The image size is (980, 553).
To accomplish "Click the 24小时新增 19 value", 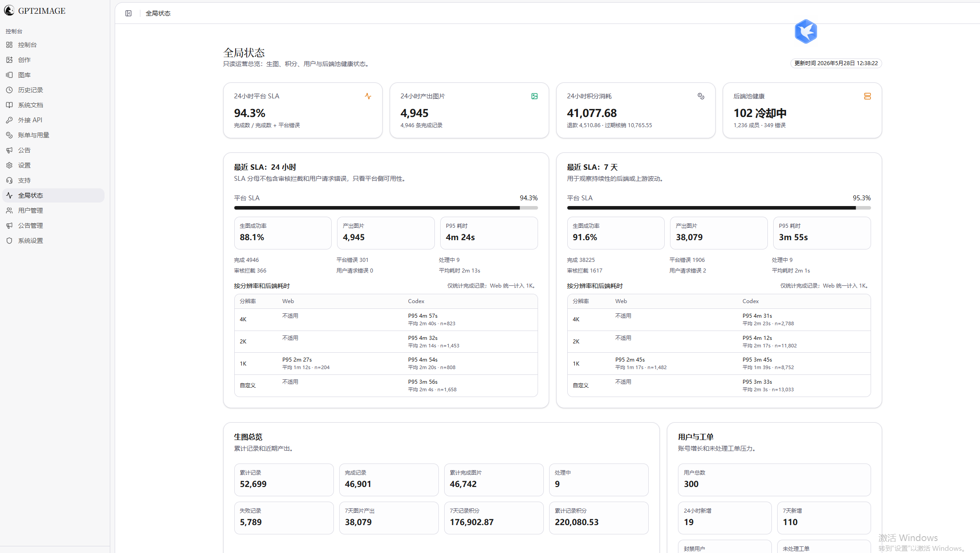I will (689, 522).
